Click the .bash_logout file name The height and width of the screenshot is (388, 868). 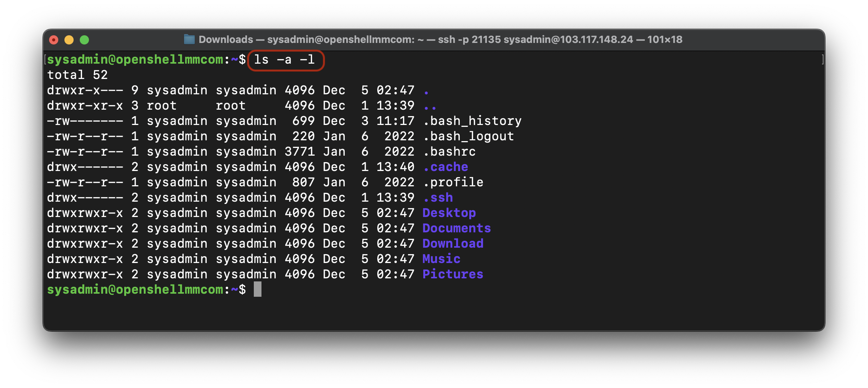click(x=468, y=136)
